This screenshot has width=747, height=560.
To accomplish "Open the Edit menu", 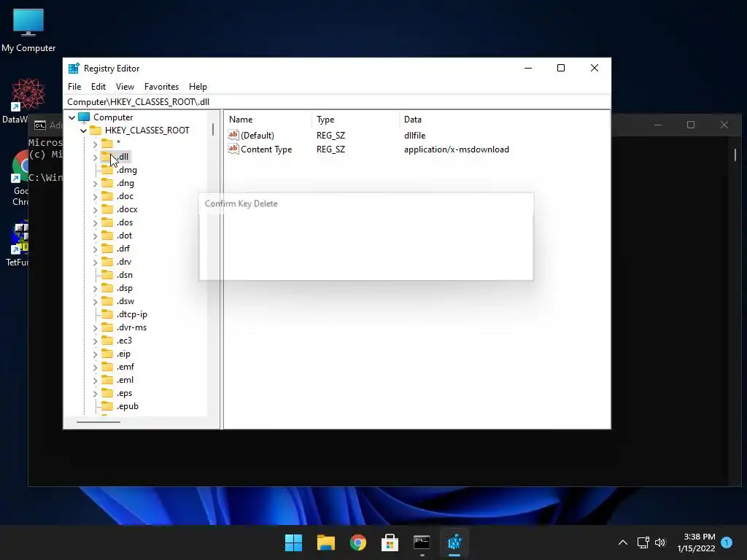I will pos(98,87).
